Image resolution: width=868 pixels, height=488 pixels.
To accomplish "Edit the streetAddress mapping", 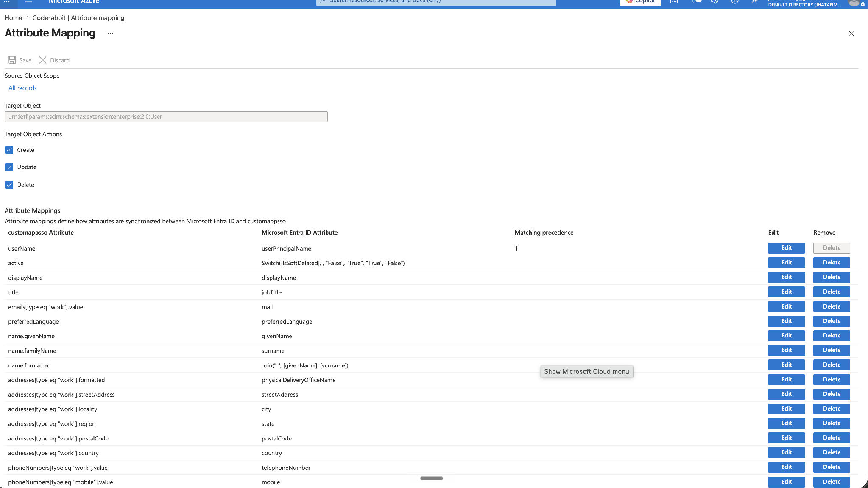I will 787,394.
